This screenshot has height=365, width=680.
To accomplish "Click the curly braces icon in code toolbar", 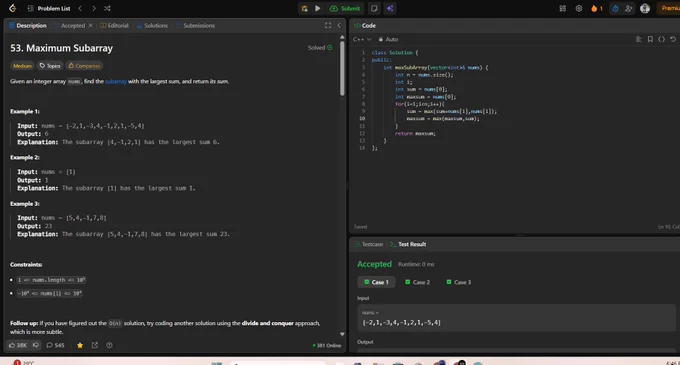I will (x=661, y=39).
